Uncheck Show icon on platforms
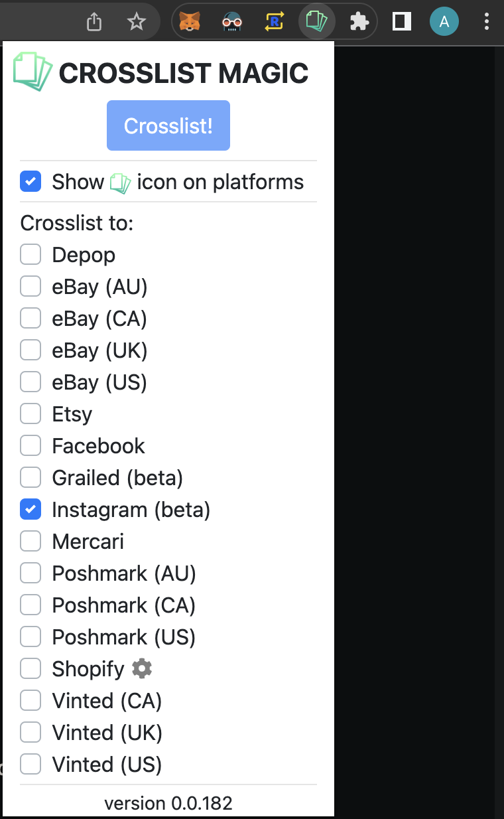This screenshot has width=504, height=819. [x=31, y=182]
